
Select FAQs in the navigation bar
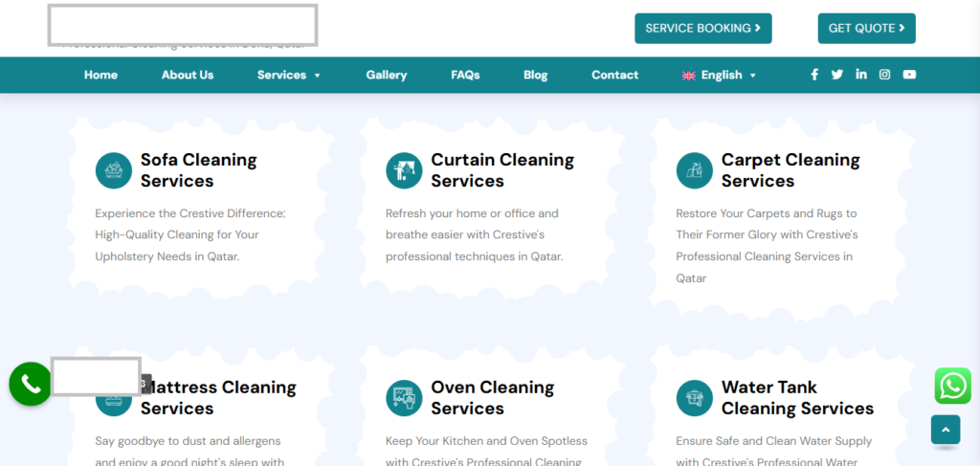pos(465,75)
